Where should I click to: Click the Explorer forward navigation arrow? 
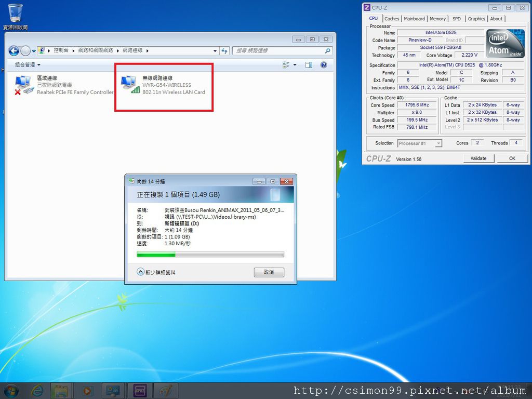pos(25,51)
